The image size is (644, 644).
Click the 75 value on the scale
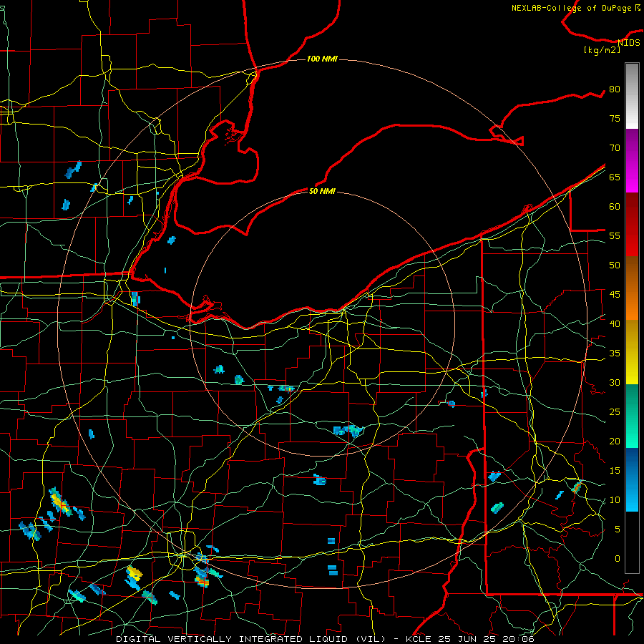click(615, 119)
